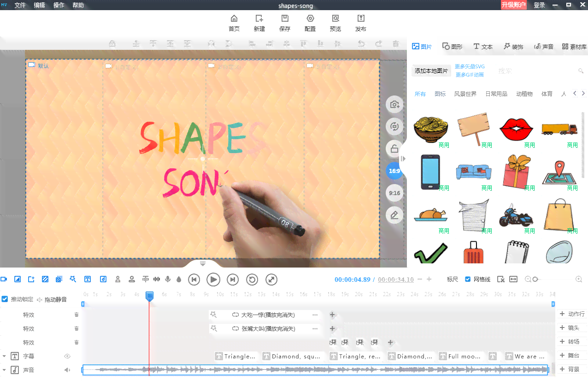The width and height of the screenshot is (588, 381).
Task: Switch to the 素材库 tab
Action: (x=575, y=47)
